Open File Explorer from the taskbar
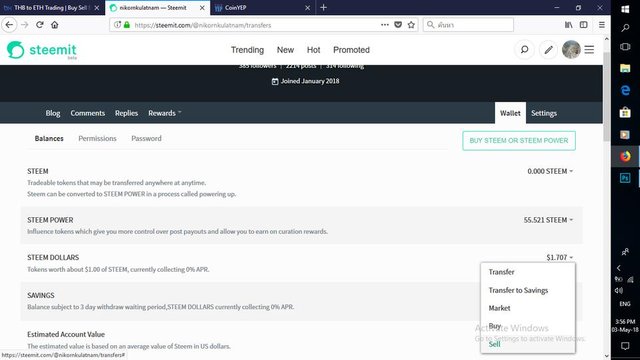640x360 pixels. [x=625, y=68]
